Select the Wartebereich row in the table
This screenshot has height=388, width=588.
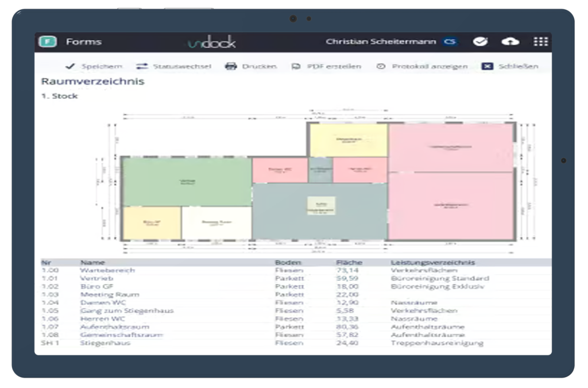[x=107, y=270]
